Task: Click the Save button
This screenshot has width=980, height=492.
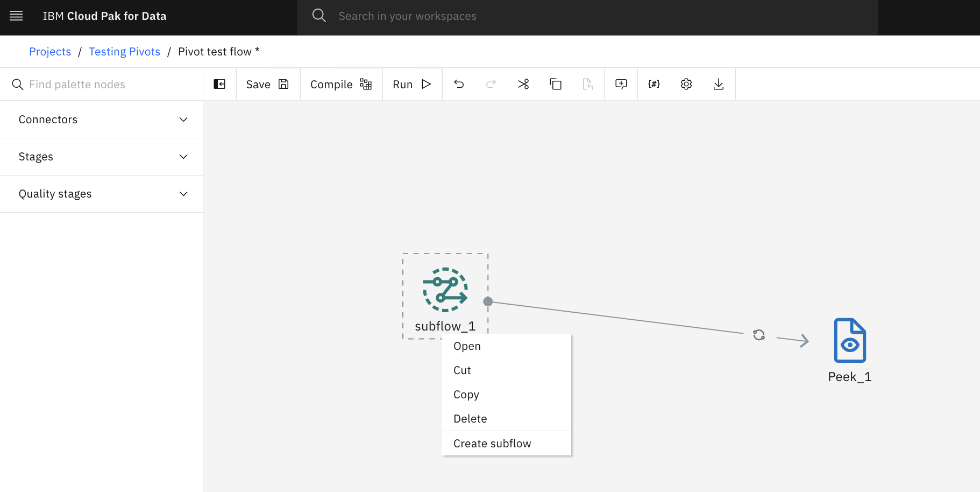Action: click(x=268, y=84)
